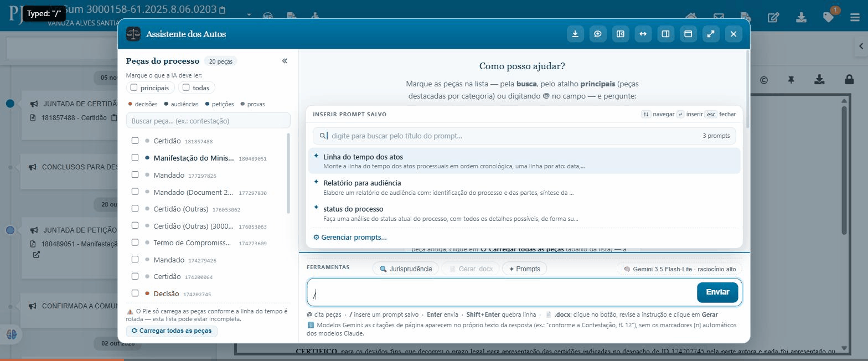Open document '181857488 - Certidão' in timeline

(74, 118)
